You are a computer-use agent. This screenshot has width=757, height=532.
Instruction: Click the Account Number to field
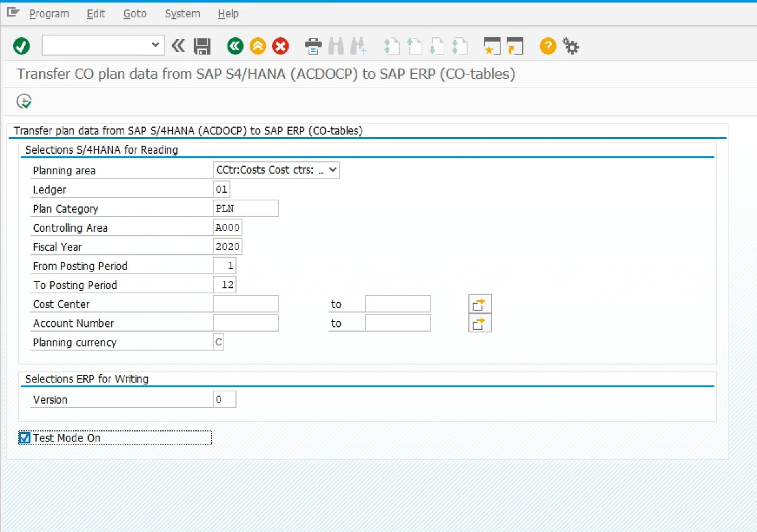click(x=398, y=323)
